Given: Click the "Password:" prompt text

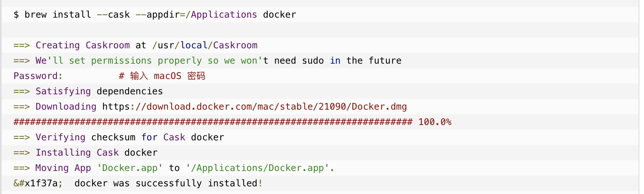Looking at the screenshot, I should point(38,76).
